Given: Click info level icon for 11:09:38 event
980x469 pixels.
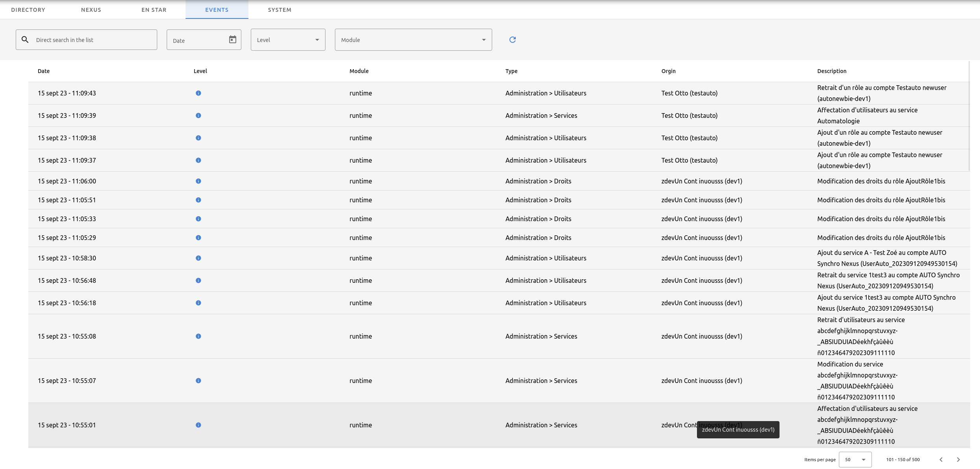Looking at the screenshot, I should 199,138.
